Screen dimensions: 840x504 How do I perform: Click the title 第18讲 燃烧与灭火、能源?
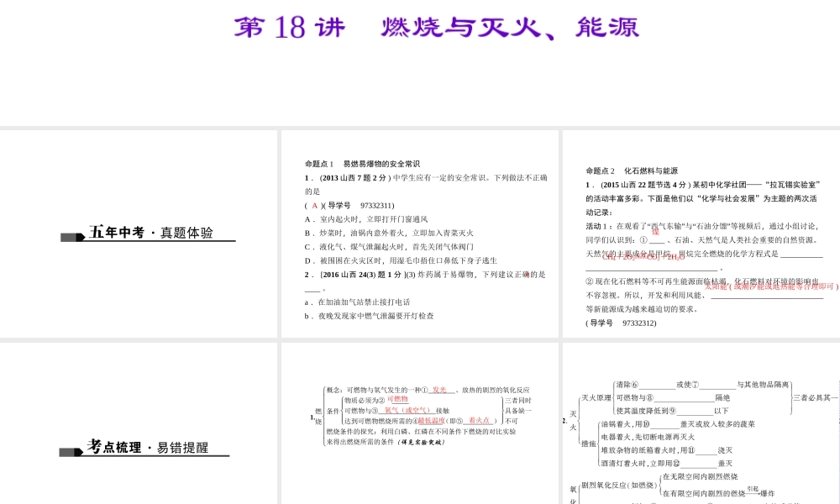[x=437, y=28]
